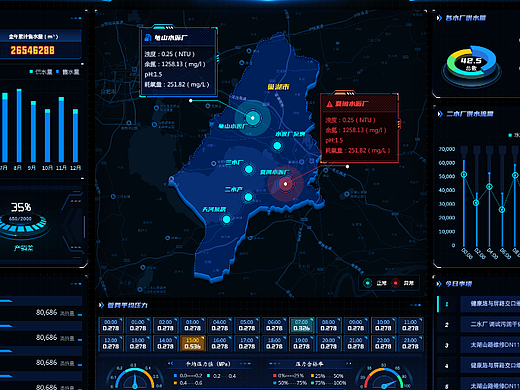Click arrow icon beside the today's items title
Image resolution: width=520 pixels, height=390 pixels.
tap(439, 284)
